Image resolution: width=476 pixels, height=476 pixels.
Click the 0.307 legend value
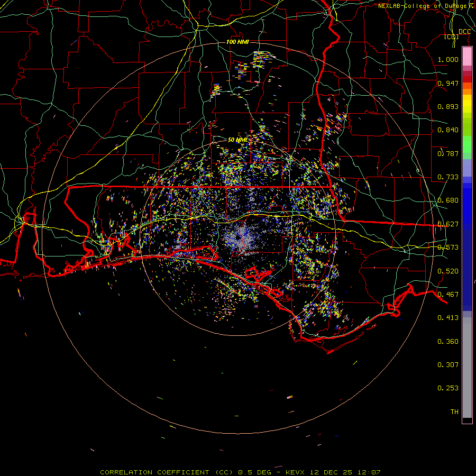[x=448, y=365]
